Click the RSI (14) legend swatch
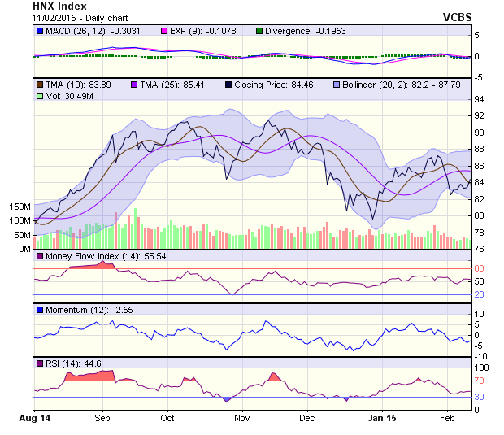 (x=39, y=363)
